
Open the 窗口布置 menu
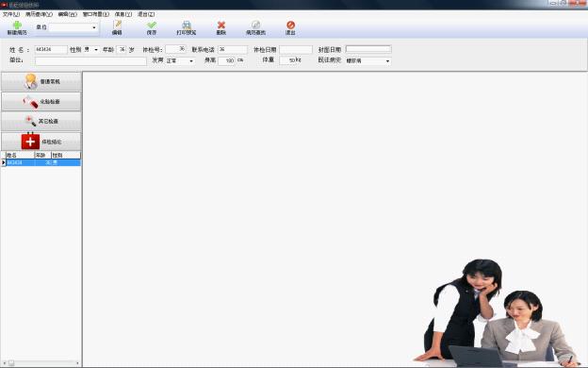click(96, 14)
